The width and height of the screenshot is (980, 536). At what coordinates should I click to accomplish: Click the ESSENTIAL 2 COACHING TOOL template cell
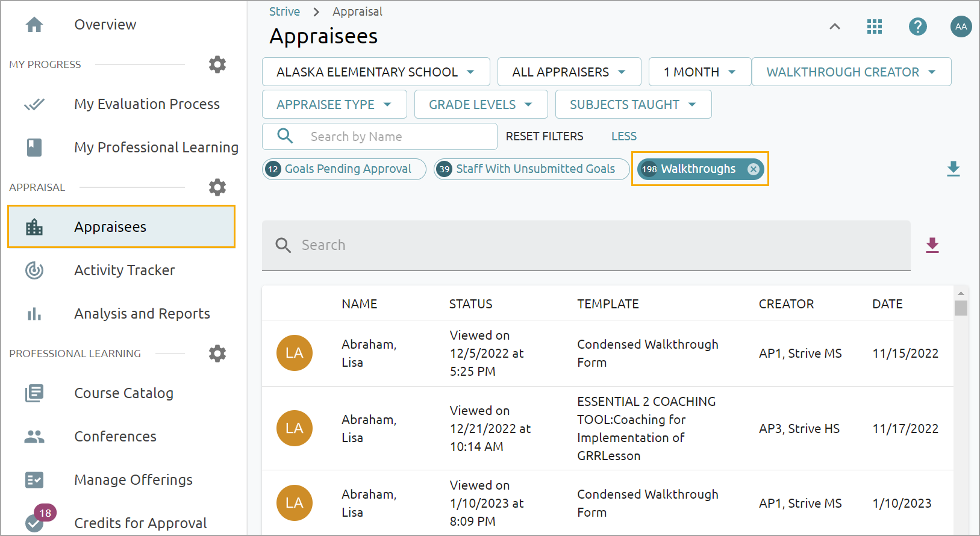[x=647, y=428]
